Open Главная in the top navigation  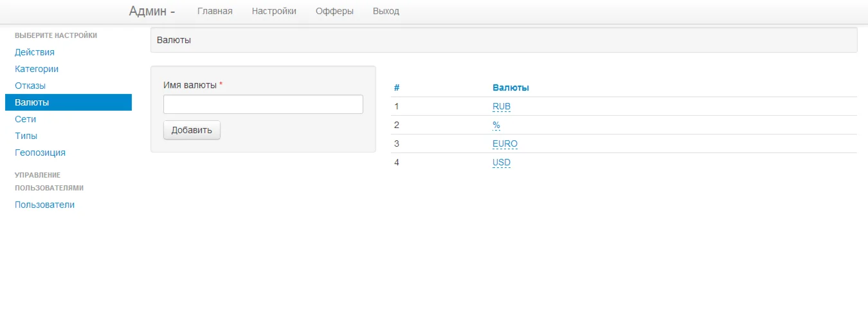coord(215,11)
